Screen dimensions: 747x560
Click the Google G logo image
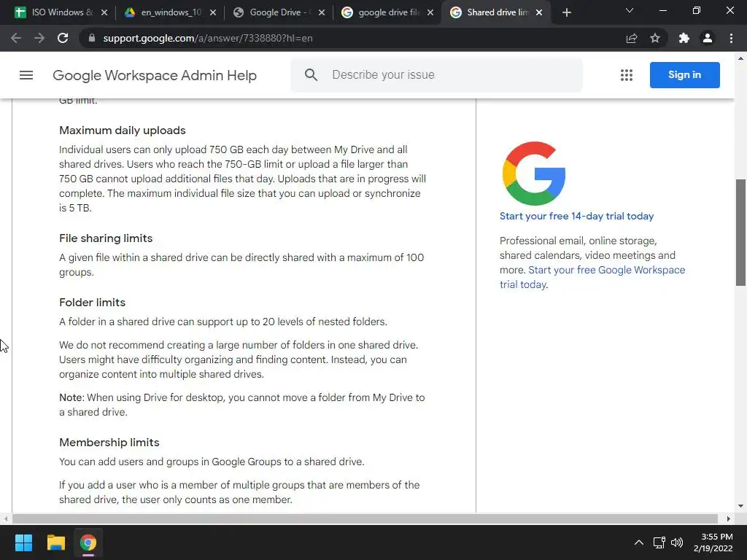click(x=534, y=174)
